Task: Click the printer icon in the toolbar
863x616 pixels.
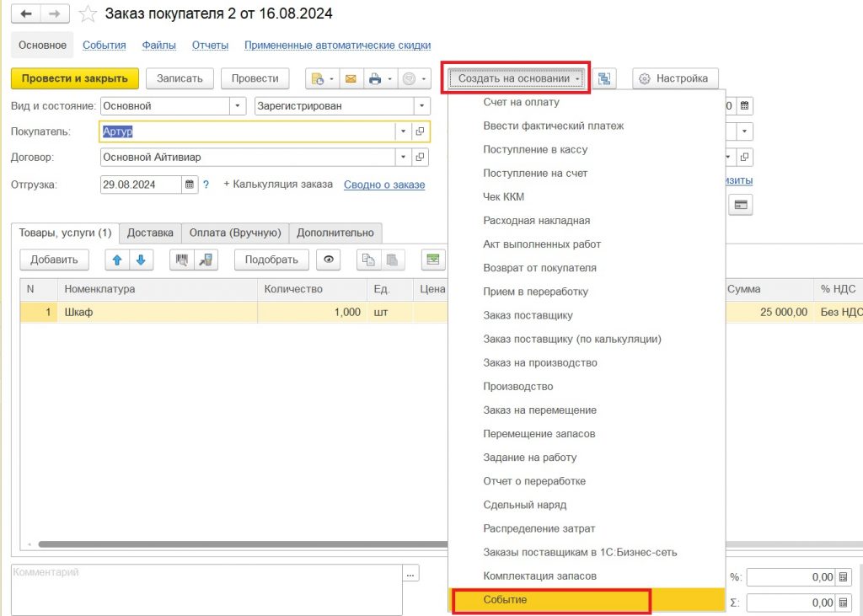Action: tap(375, 78)
